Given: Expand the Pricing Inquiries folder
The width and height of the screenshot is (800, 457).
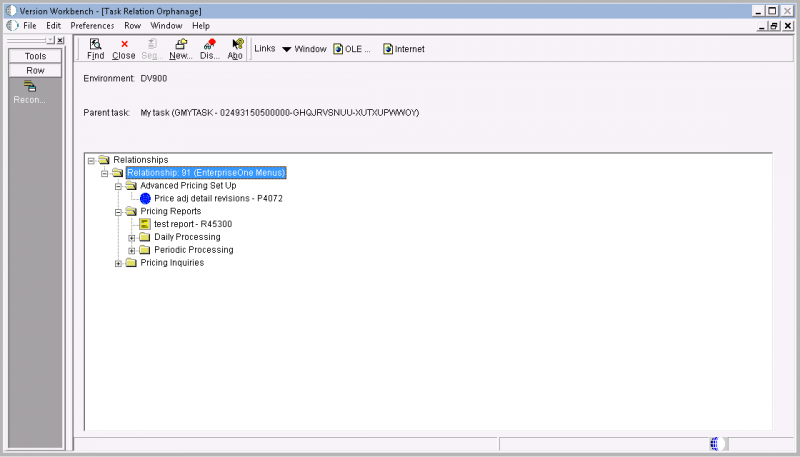Looking at the screenshot, I should pyautogui.click(x=119, y=263).
